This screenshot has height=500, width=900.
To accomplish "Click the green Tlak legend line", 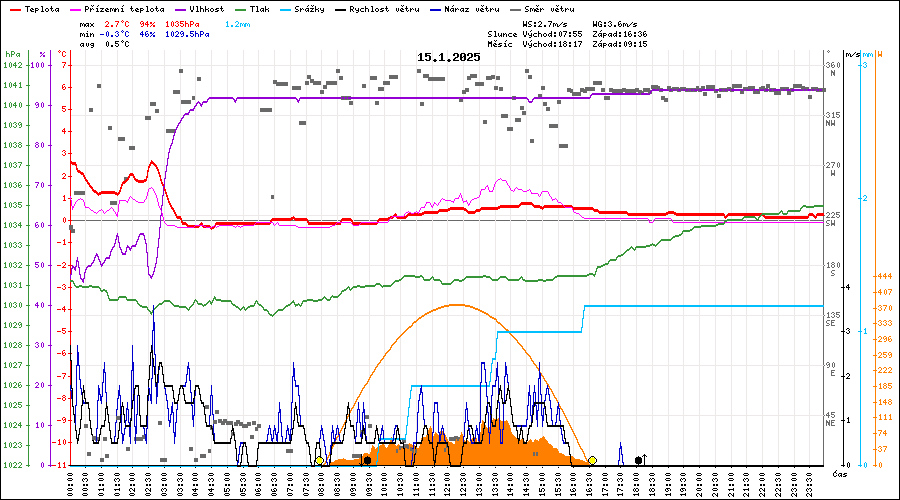I will click(x=239, y=8).
